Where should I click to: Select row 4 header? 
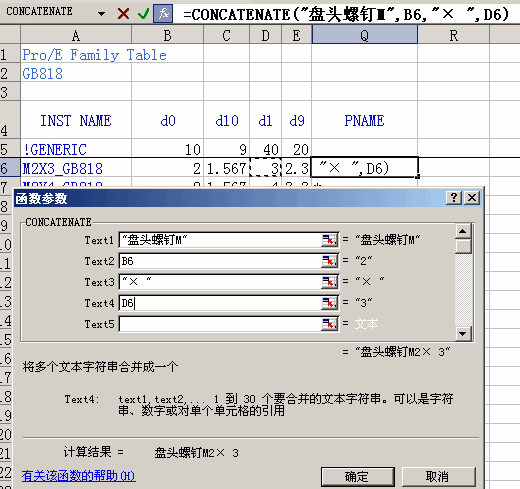pyautogui.click(x=9, y=120)
